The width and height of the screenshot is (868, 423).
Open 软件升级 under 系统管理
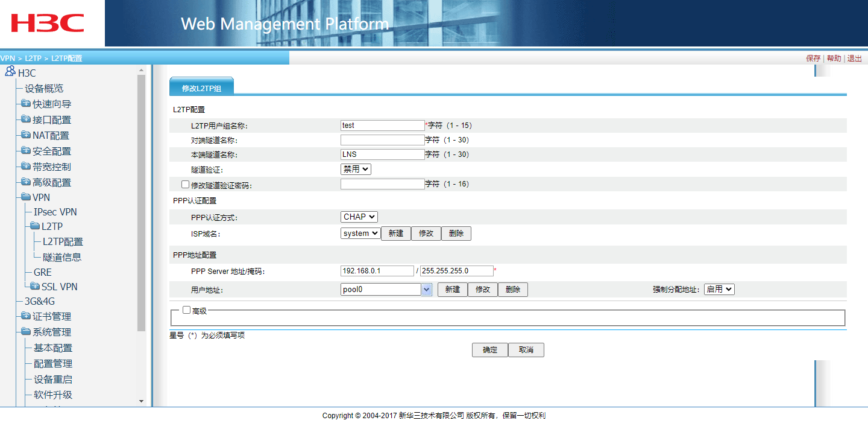(53, 395)
